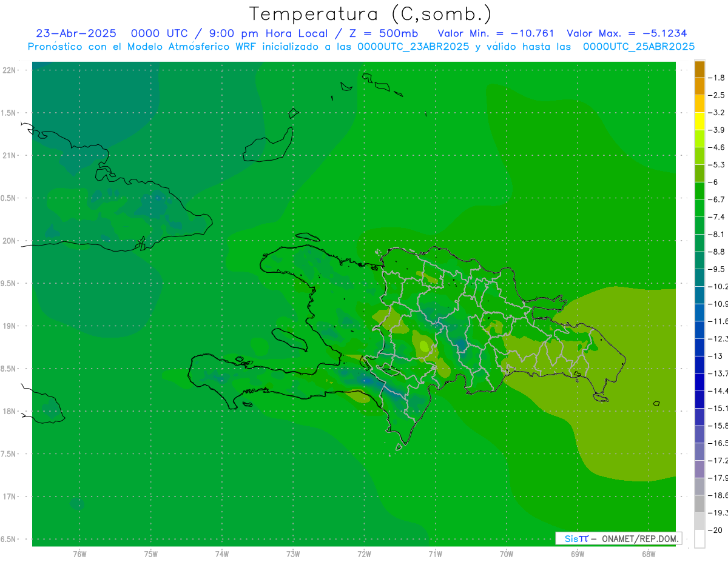This screenshot has height=562, width=728.
Task: Click the 'Temperatura (C,somb.)' chart title
Action: click(371, 14)
